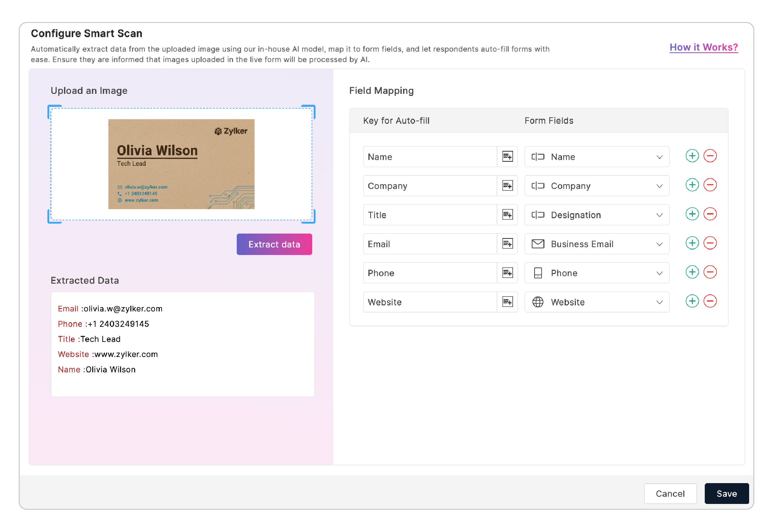
Task: Click insert-key icon beside Company key field
Action: pyautogui.click(x=507, y=186)
